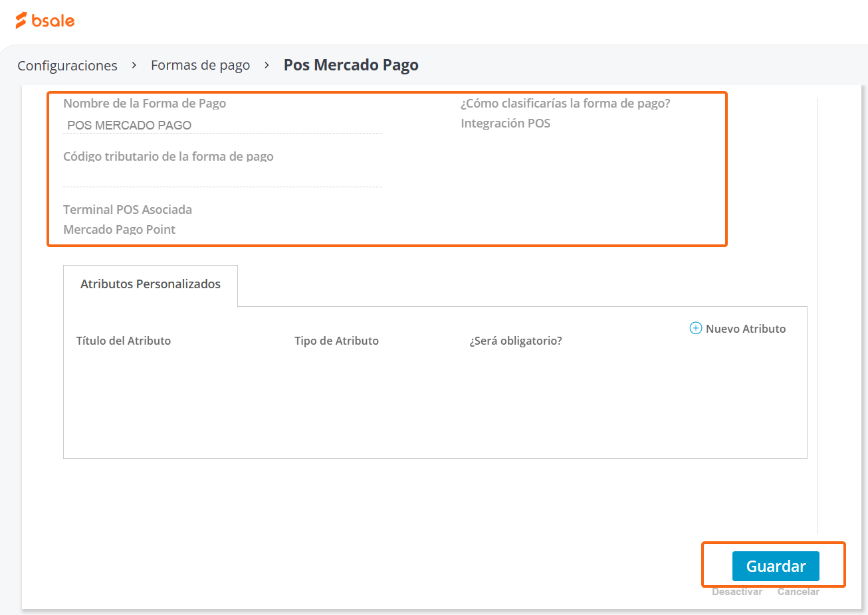Click the ¿Cómo clasificarías la forma de pago? label
The width and height of the screenshot is (868, 615).
(x=566, y=104)
